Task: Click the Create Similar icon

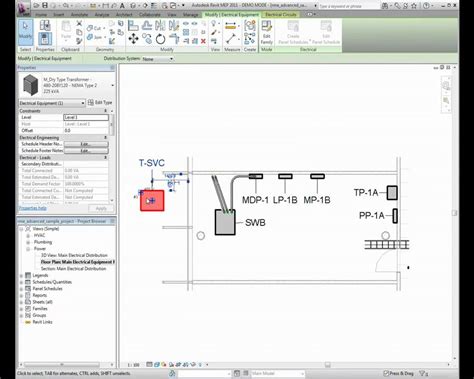Action: pyautogui.click(x=250, y=39)
